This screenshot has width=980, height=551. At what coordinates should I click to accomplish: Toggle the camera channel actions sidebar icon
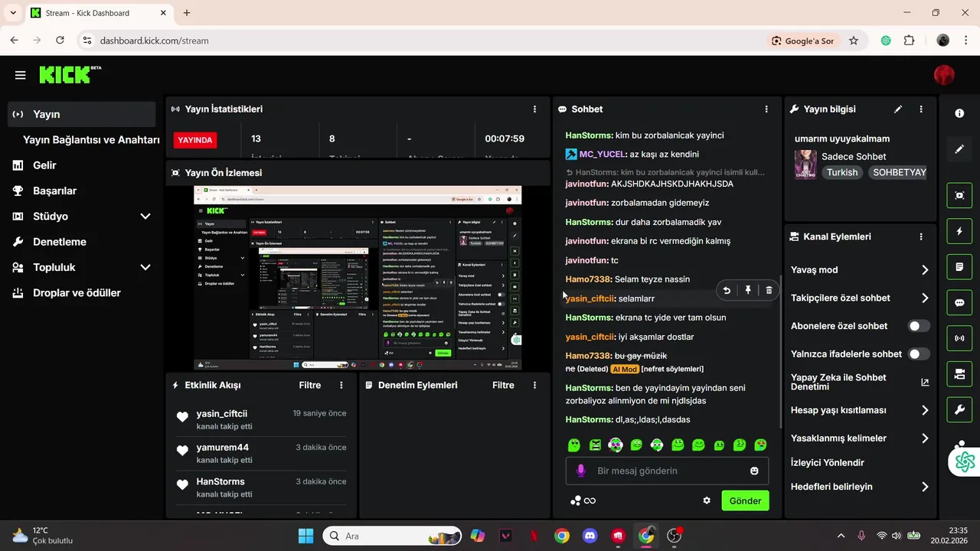pyautogui.click(x=959, y=374)
